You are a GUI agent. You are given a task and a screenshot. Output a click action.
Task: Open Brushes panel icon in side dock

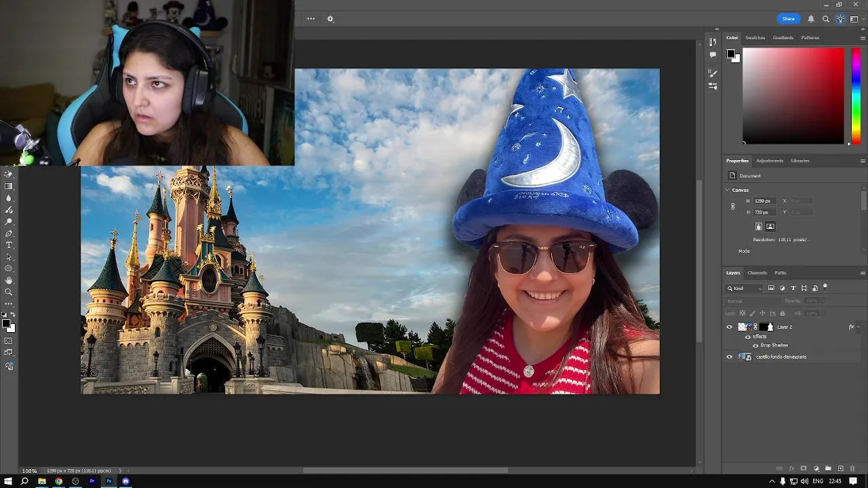tap(713, 73)
